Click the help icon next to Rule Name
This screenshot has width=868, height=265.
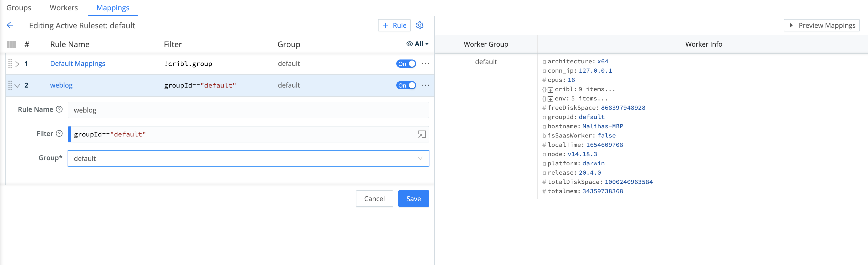pyautogui.click(x=59, y=109)
